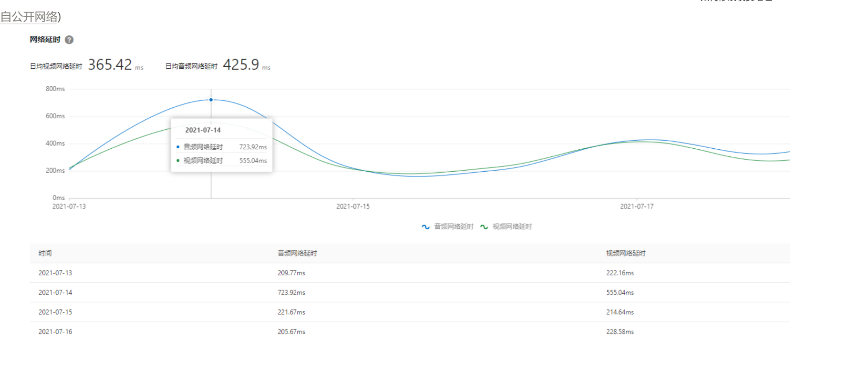Click the green dot in the tooltip
The image size is (868, 381).
pyautogui.click(x=178, y=161)
